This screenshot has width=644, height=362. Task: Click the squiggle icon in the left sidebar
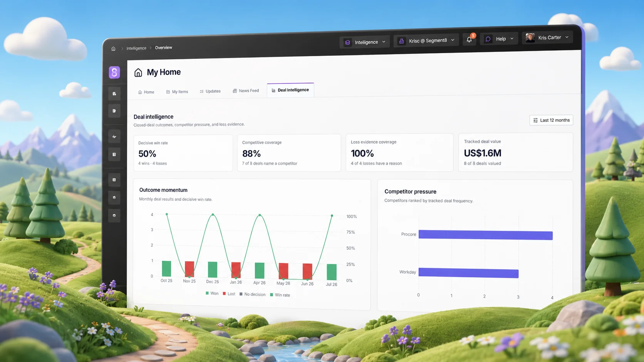click(x=114, y=137)
